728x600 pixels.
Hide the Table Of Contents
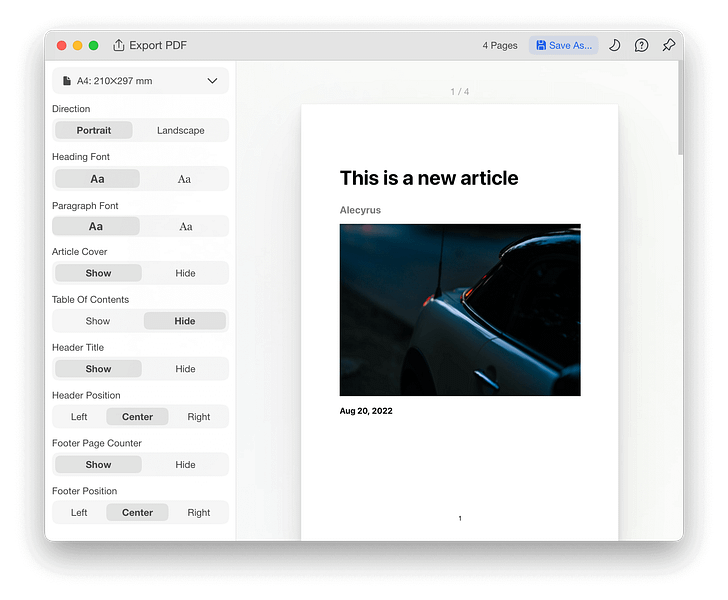[185, 321]
